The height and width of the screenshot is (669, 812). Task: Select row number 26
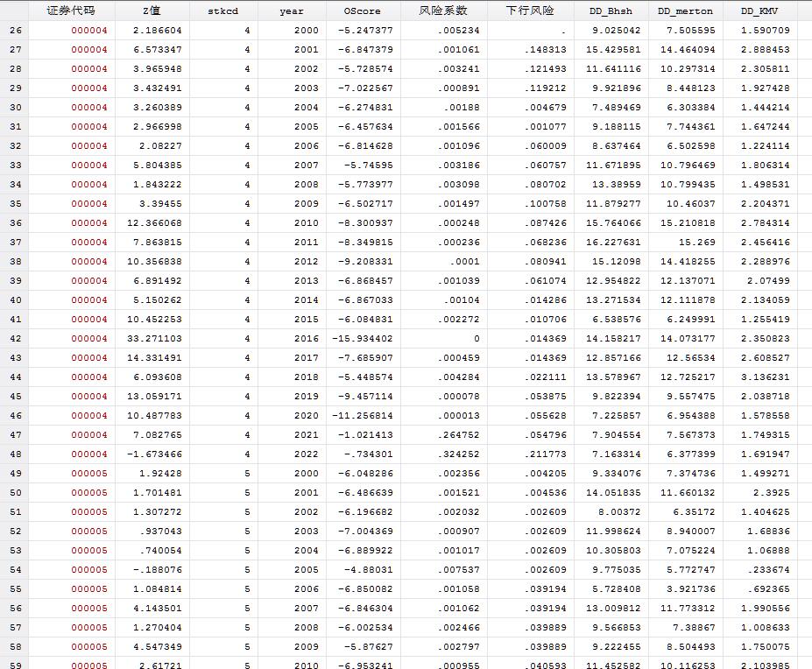point(16,30)
